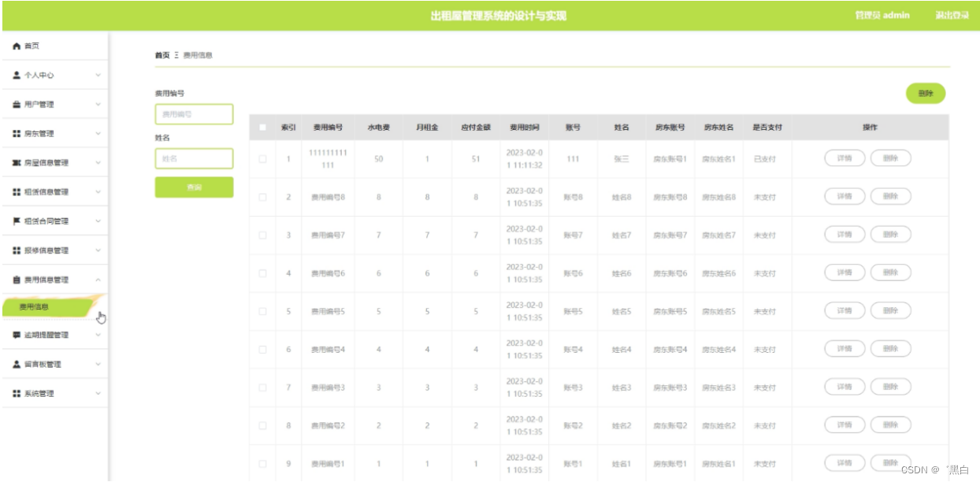This screenshot has width=980, height=482.
Task: Tick the checkbox for row 1
Action: [263, 159]
